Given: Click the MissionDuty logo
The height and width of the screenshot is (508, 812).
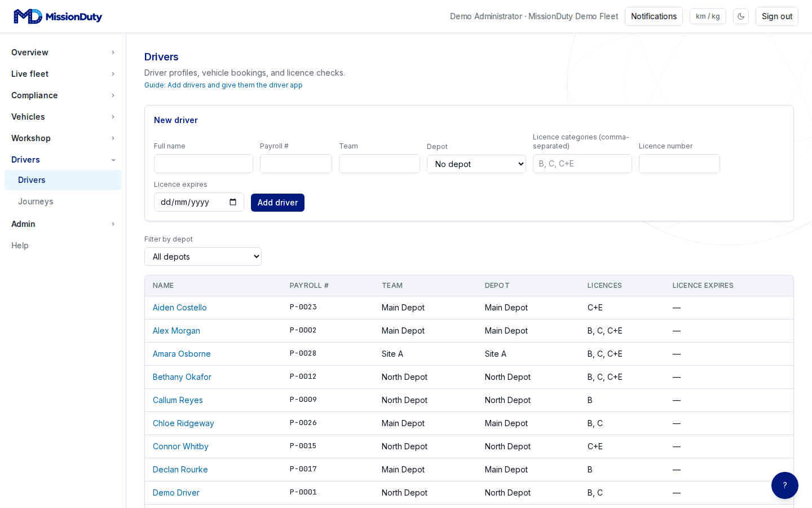Looking at the screenshot, I should pos(58,16).
